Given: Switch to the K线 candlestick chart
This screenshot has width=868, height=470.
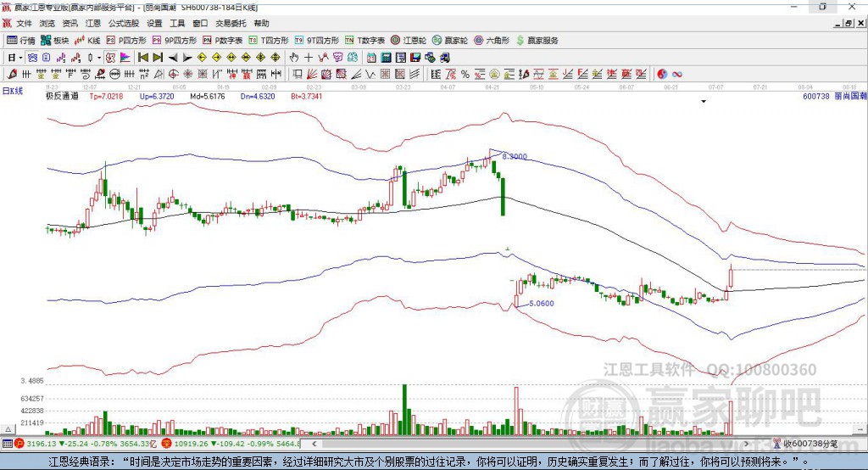Looking at the screenshot, I should coord(88,41).
